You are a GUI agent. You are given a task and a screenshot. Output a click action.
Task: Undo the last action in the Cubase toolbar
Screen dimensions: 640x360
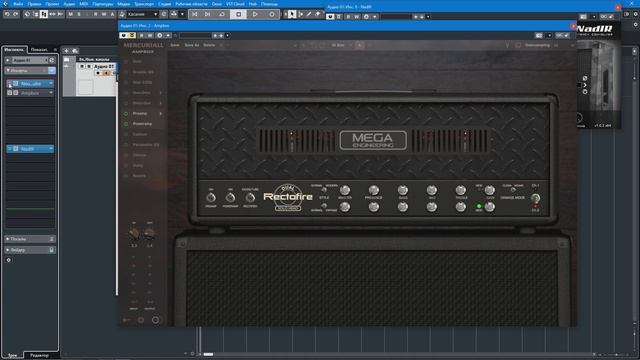click(x=7, y=14)
